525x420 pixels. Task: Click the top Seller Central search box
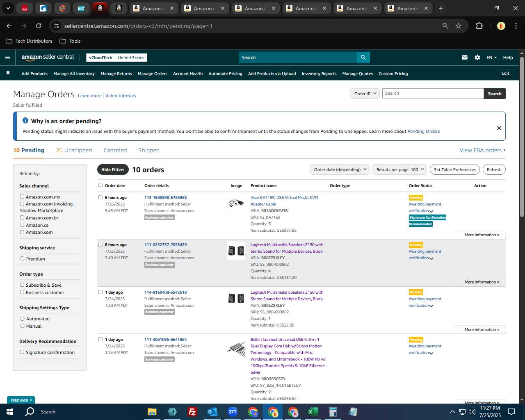[298, 57]
